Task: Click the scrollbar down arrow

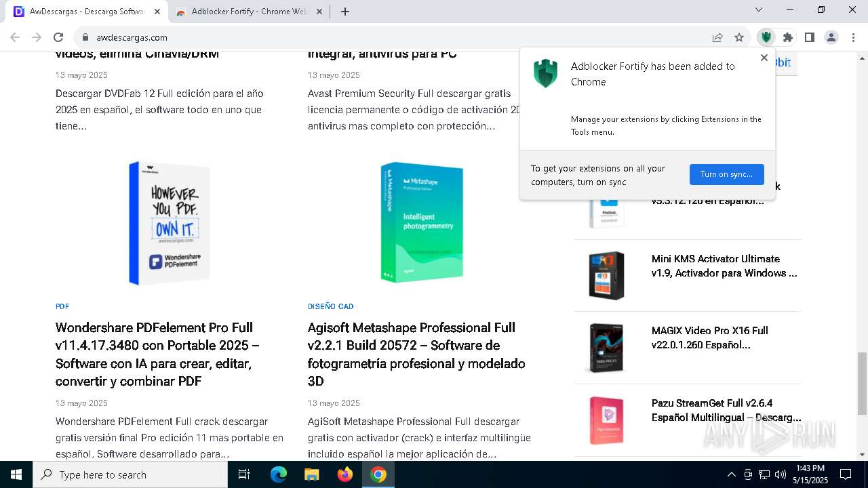Action: [862, 455]
